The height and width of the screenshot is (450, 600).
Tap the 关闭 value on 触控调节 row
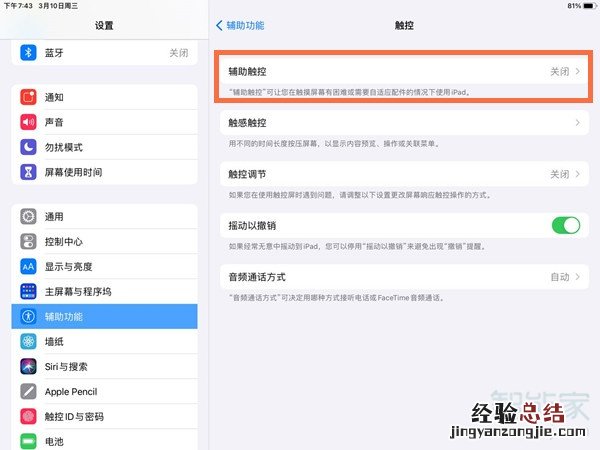click(559, 174)
